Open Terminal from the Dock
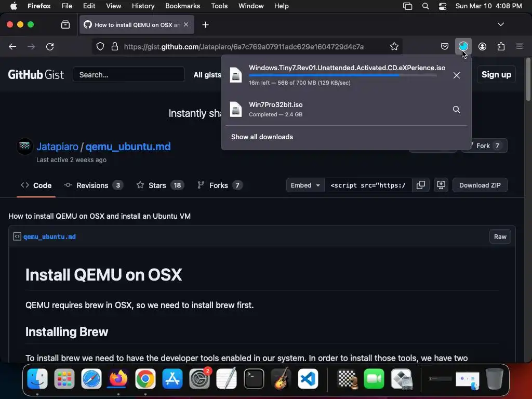532x399 pixels. [x=254, y=379]
